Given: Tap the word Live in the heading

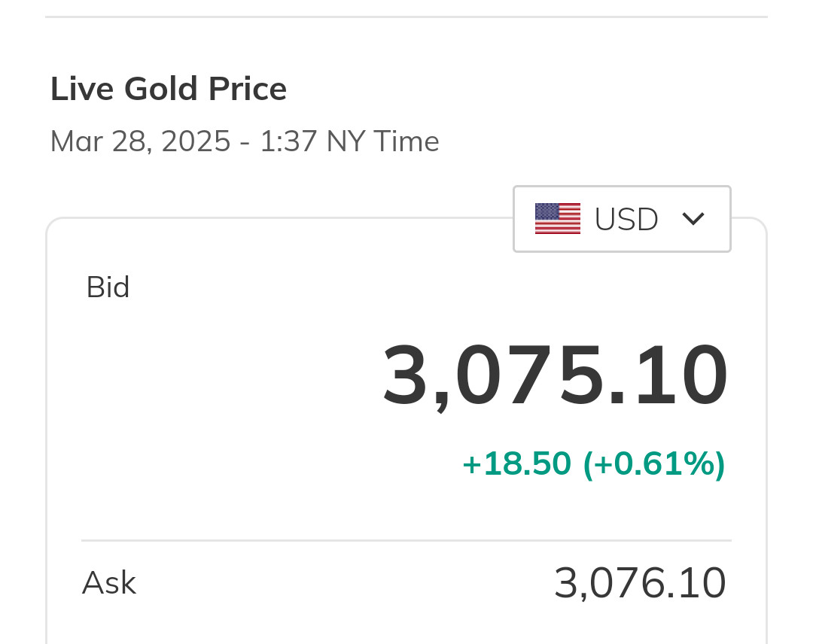Looking at the screenshot, I should click(x=82, y=89).
